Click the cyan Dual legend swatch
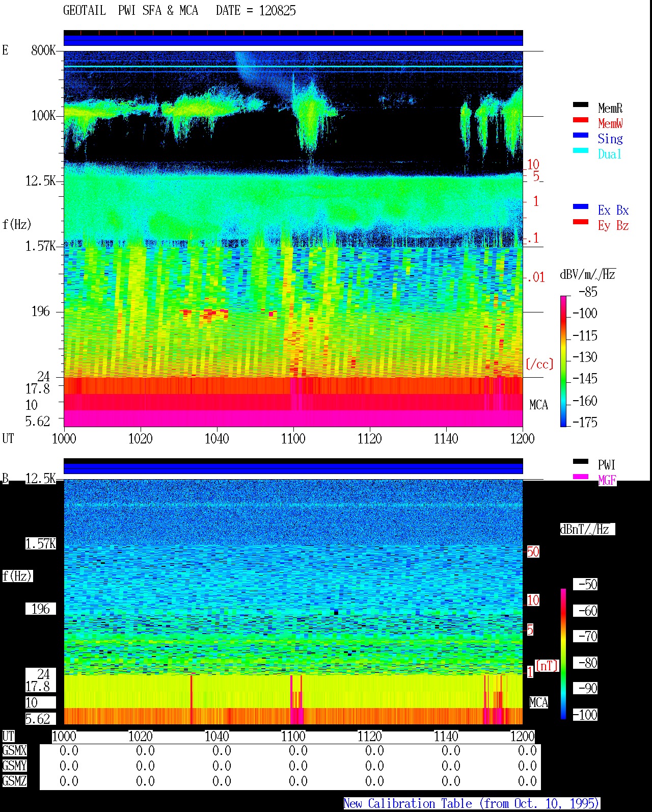The height and width of the screenshot is (812, 652). coord(581,151)
